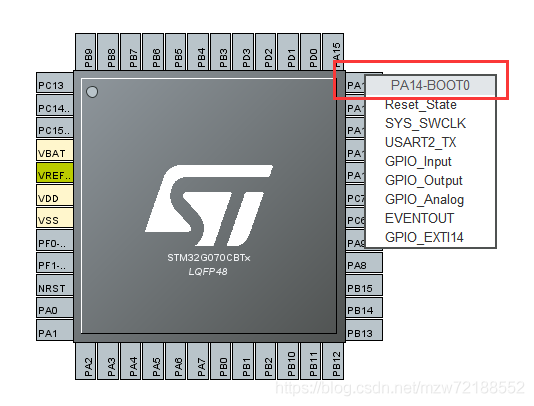This screenshot has height=406, width=534.
Task: Click the VSS pin
Action: pos(55,217)
